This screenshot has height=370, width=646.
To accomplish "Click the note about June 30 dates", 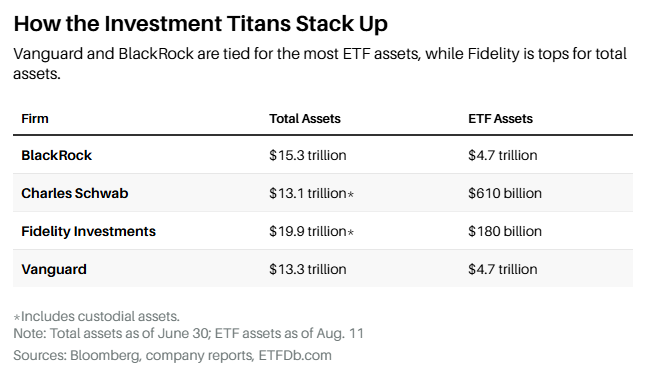I will pyautogui.click(x=189, y=333).
